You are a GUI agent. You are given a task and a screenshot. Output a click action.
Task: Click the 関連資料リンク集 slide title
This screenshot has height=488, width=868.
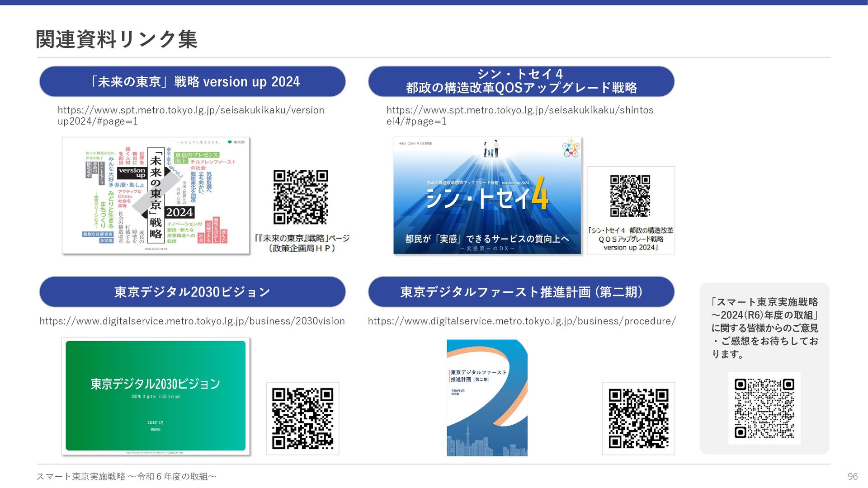pyautogui.click(x=116, y=39)
